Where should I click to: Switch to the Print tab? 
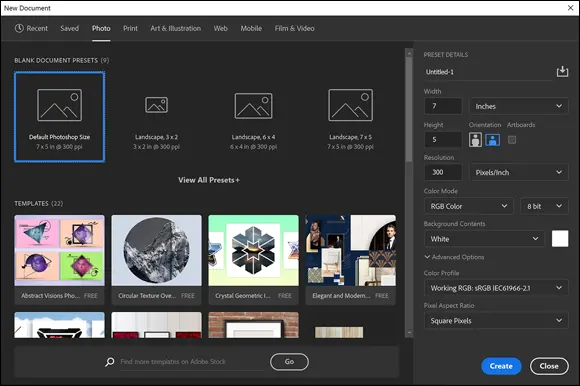[130, 28]
